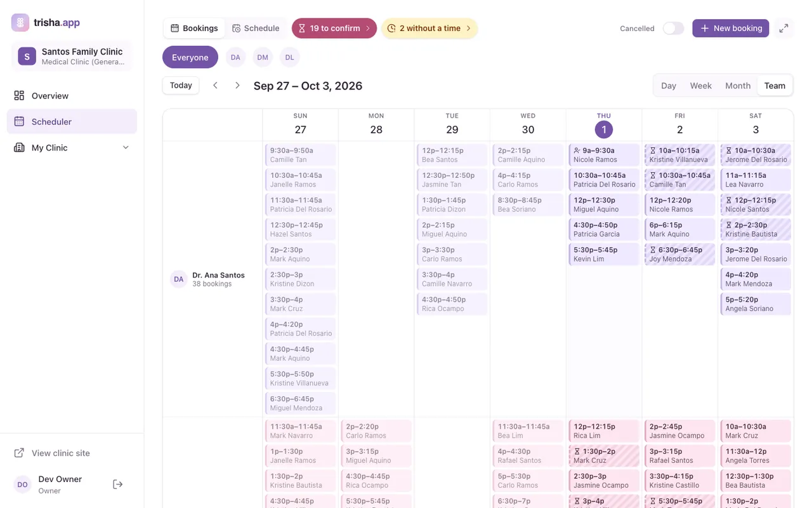Click the Dr. Ana Santos name label

click(x=218, y=275)
